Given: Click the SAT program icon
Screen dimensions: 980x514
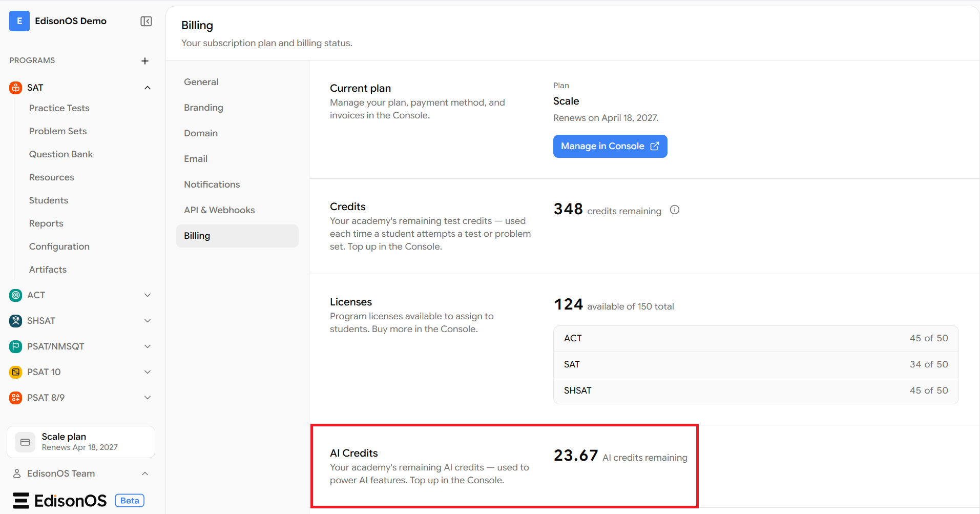Looking at the screenshot, I should pos(16,88).
